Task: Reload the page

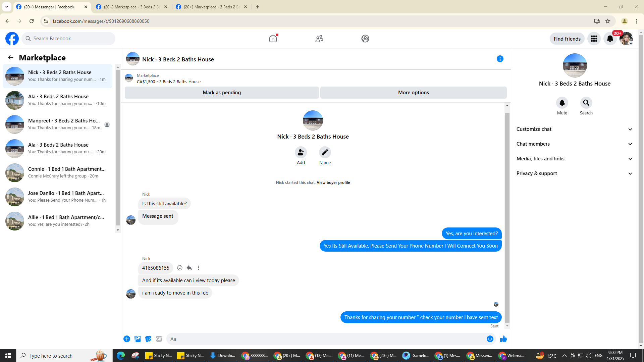Action: (x=32, y=21)
